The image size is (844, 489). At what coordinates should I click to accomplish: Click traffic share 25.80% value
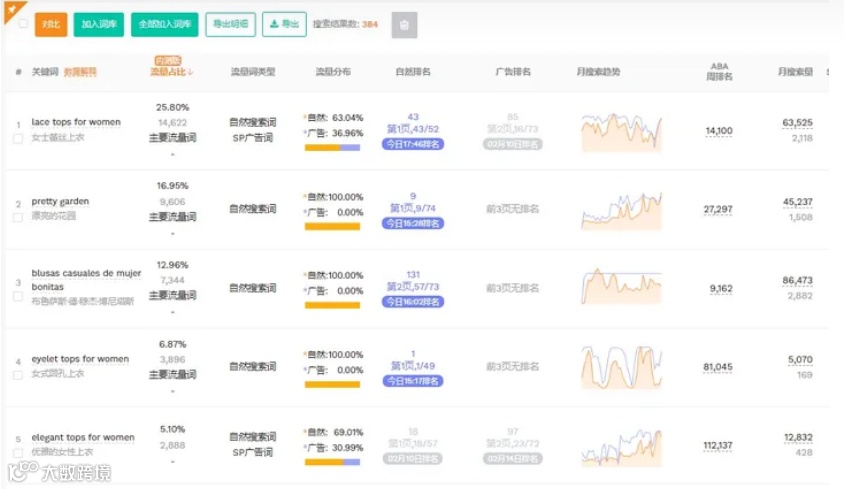[172, 108]
